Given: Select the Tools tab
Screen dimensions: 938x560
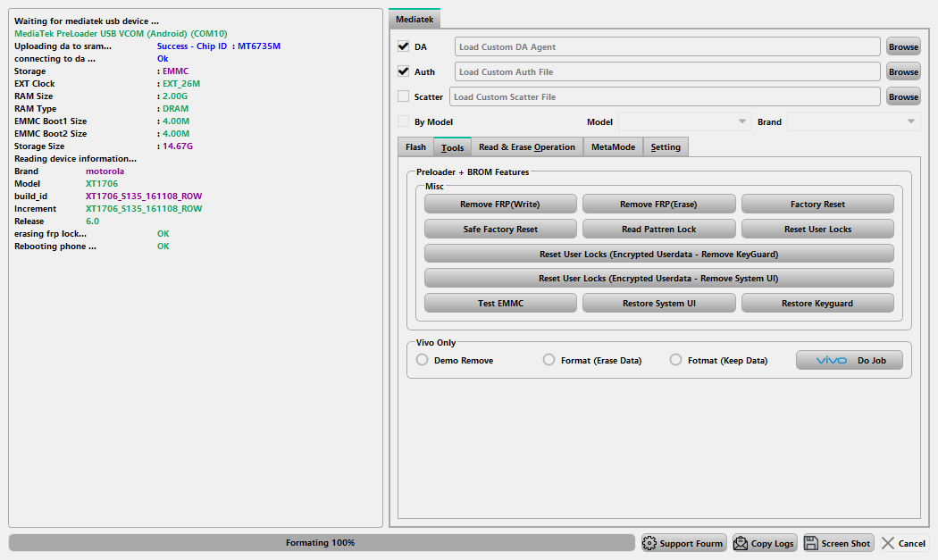Looking at the screenshot, I should 452,147.
